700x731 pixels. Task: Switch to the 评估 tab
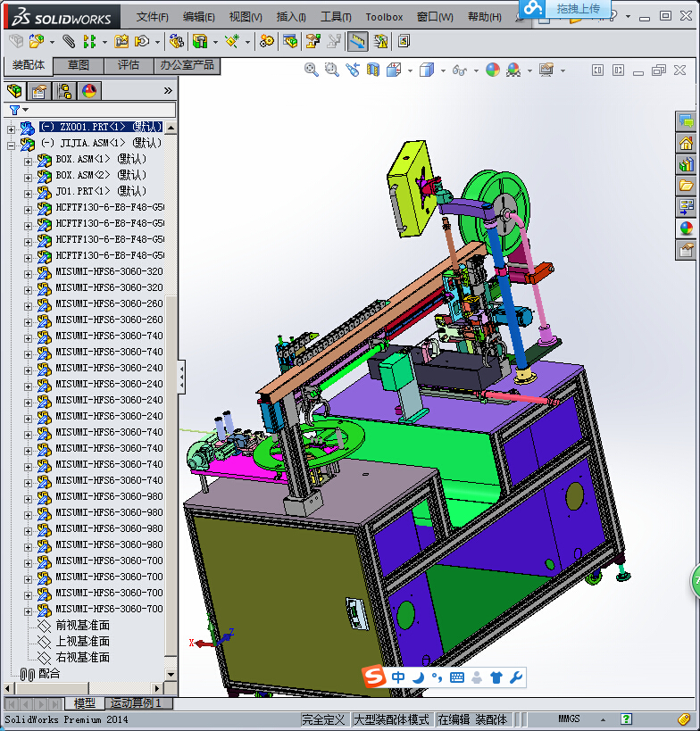(129, 65)
